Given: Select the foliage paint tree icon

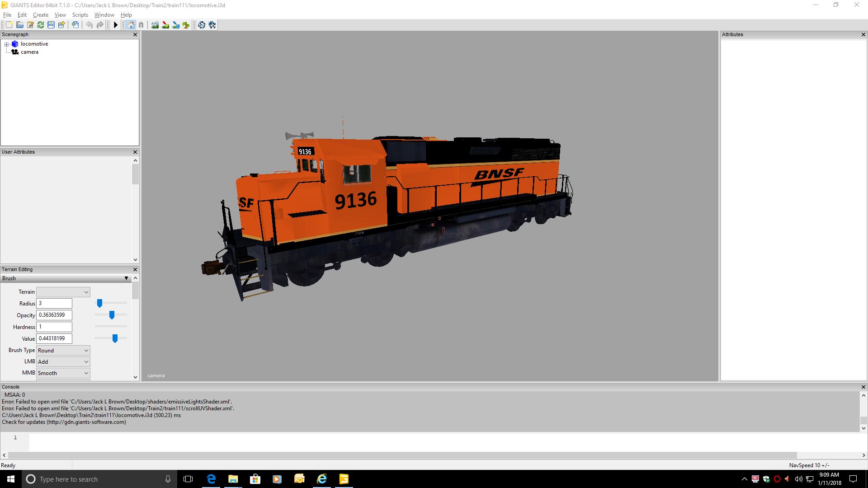Looking at the screenshot, I should click(186, 25).
